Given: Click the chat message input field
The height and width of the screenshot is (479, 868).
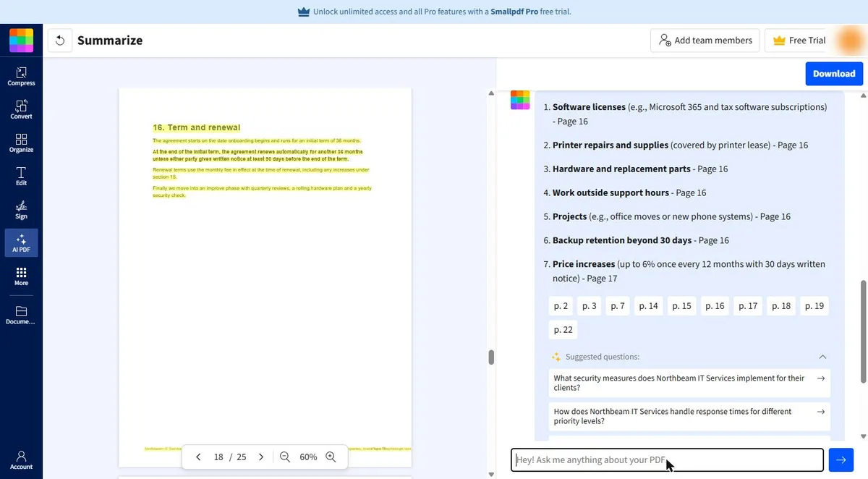Looking at the screenshot, I should (x=667, y=459).
